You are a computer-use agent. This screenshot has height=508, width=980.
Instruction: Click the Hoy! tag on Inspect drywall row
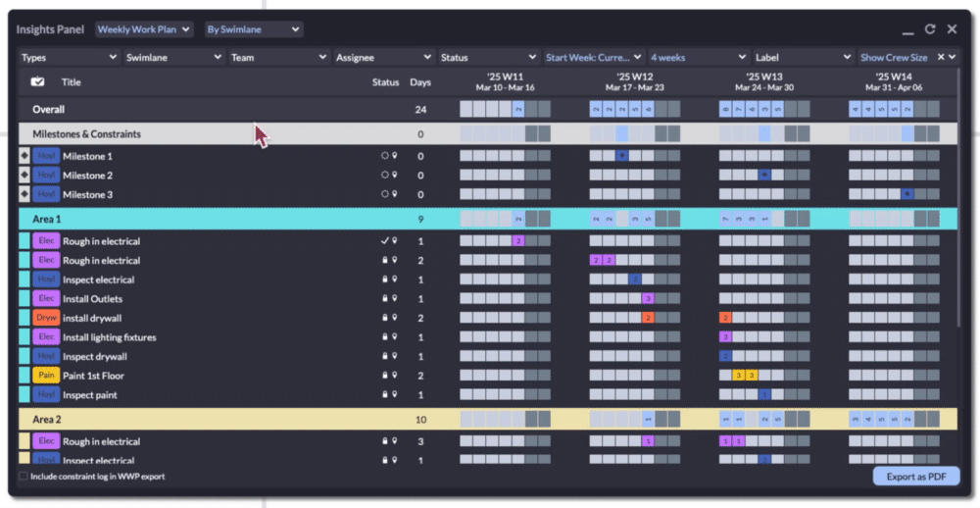tap(46, 357)
